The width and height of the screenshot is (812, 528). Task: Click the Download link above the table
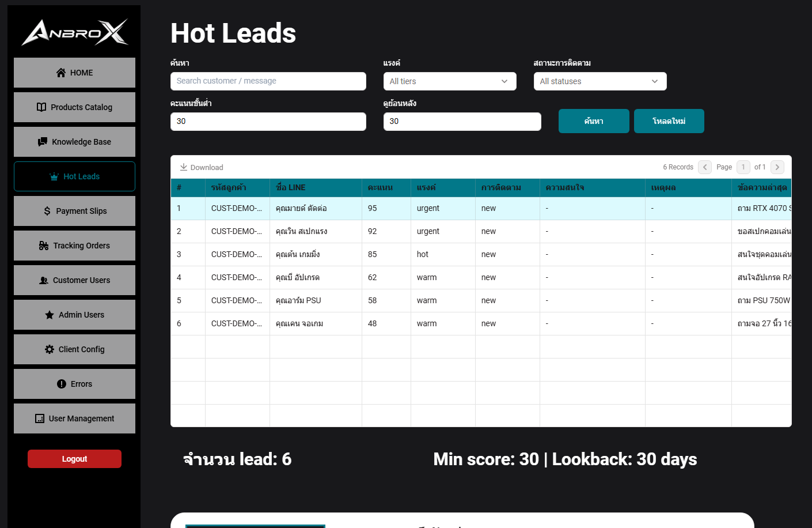[202, 167]
